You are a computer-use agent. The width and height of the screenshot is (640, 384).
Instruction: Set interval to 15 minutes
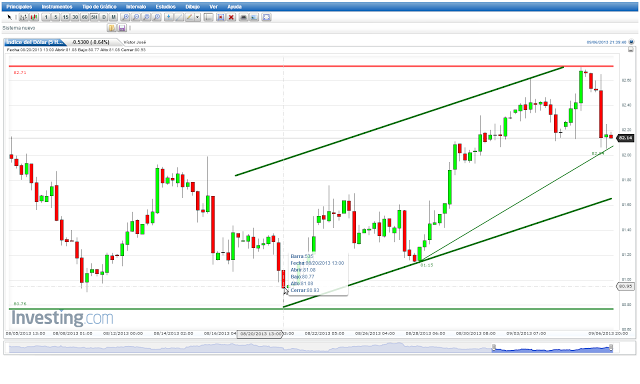[x=65, y=17]
